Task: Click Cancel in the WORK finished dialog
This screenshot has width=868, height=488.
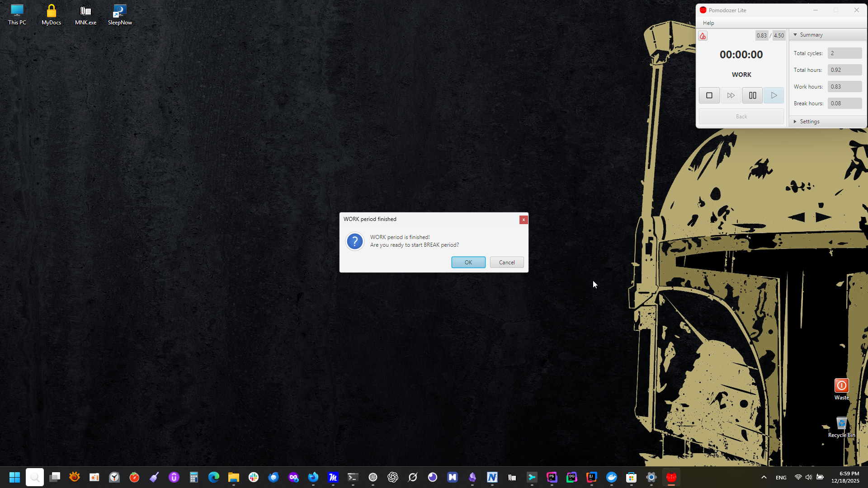Action: tap(506, 263)
